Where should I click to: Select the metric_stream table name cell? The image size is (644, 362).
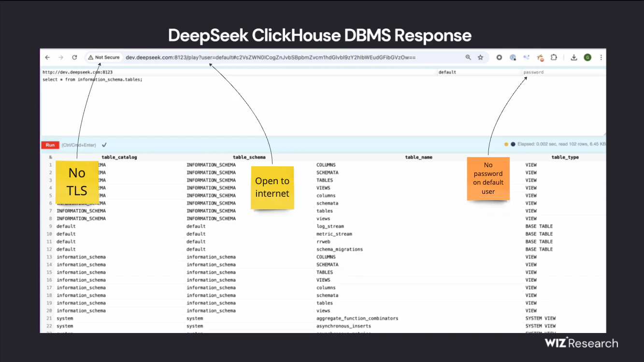click(334, 234)
